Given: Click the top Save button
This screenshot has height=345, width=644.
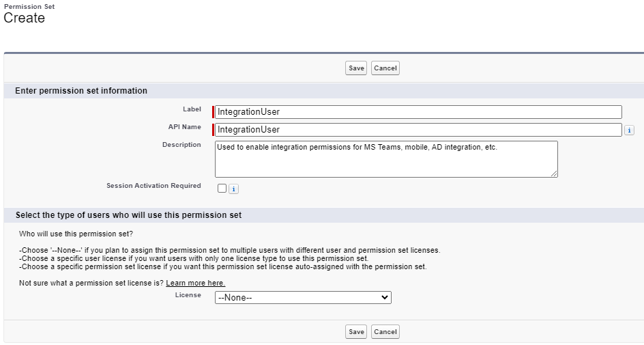Looking at the screenshot, I should click(x=356, y=68).
